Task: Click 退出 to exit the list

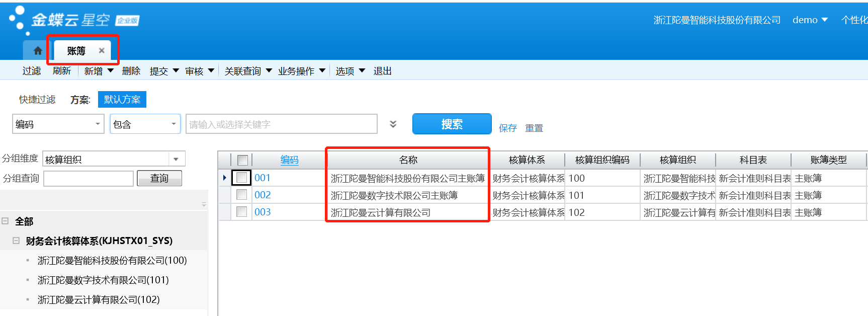Action: click(x=383, y=71)
